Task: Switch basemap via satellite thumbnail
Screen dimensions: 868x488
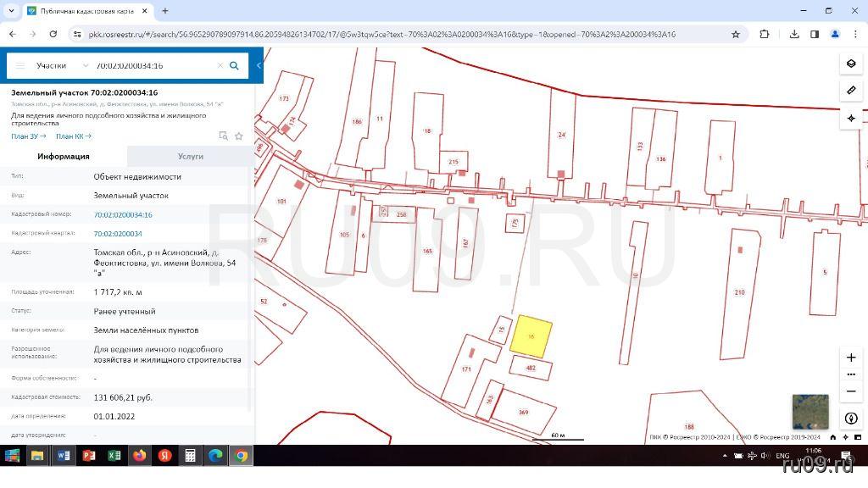Action: point(810,412)
